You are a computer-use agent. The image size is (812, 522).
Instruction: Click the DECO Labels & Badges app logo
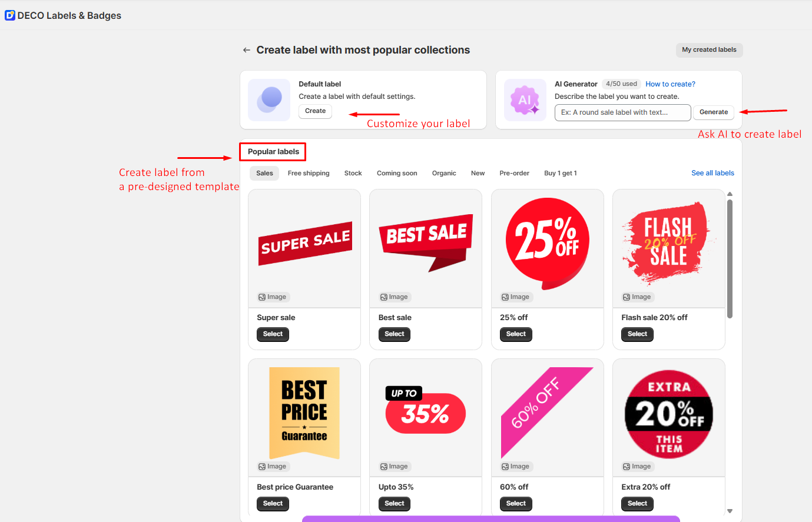[10, 15]
